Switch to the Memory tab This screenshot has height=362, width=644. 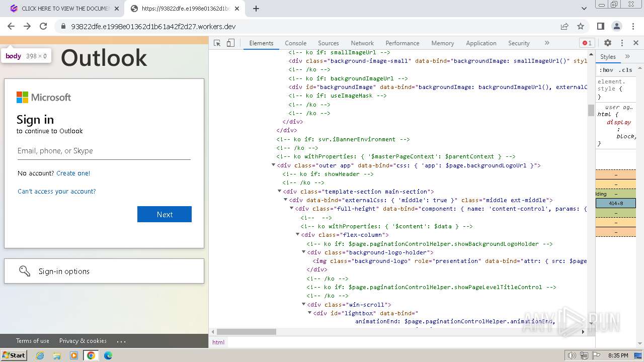coord(443,43)
